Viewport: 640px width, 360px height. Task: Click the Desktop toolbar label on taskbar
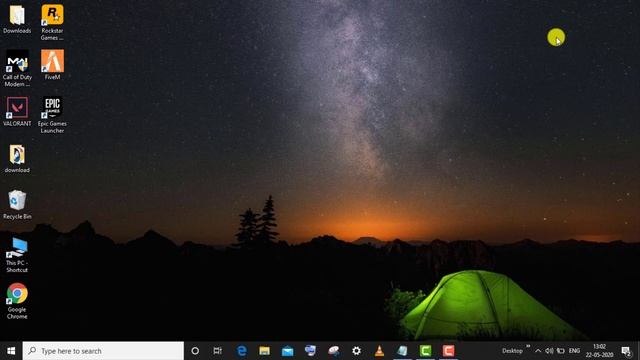[x=512, y=351]
